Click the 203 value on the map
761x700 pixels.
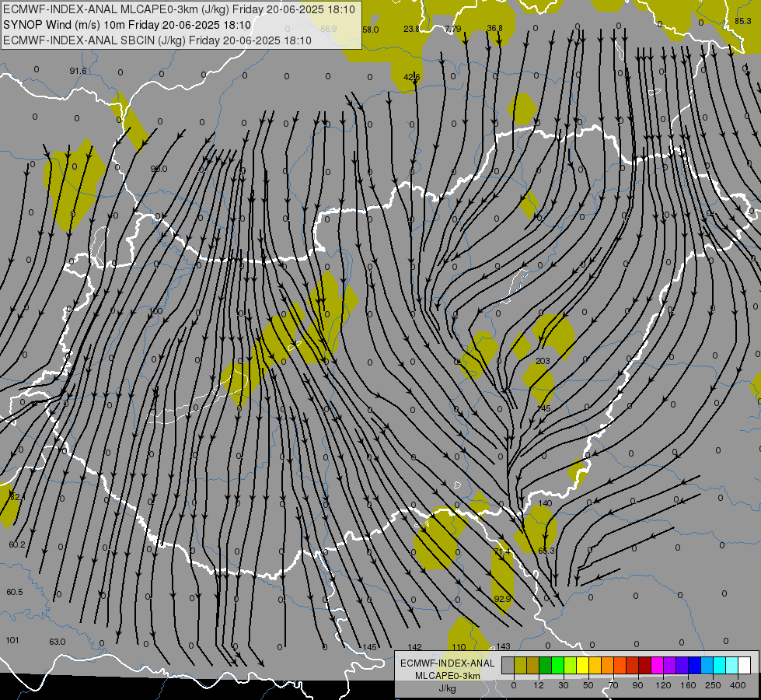tap(543, 361)
